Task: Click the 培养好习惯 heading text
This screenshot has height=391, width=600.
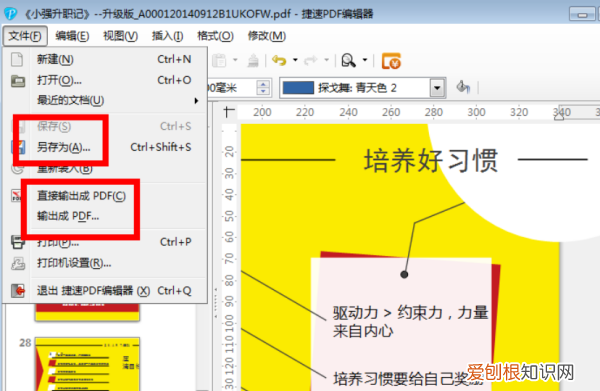Action: tap(430, 161)
